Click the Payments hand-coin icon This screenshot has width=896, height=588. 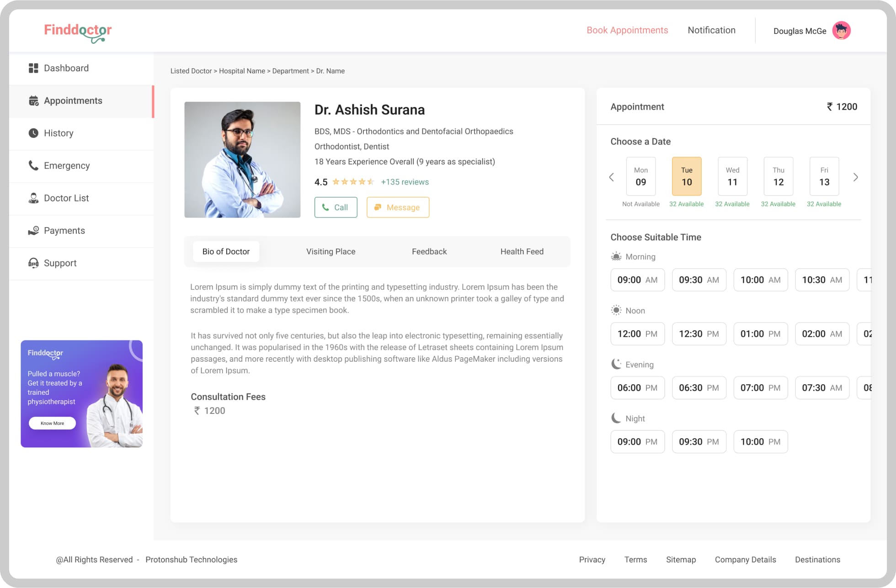pos(33,230)
